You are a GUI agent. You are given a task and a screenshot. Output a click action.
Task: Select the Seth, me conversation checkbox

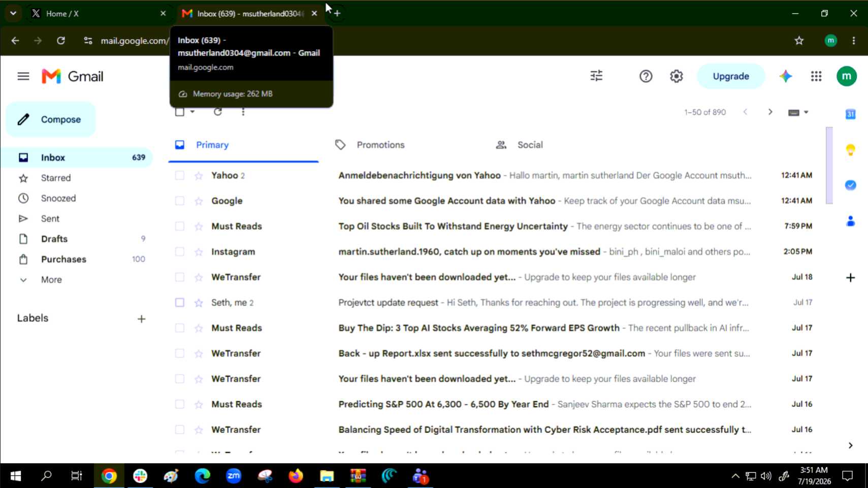click(x=180, y=303)
